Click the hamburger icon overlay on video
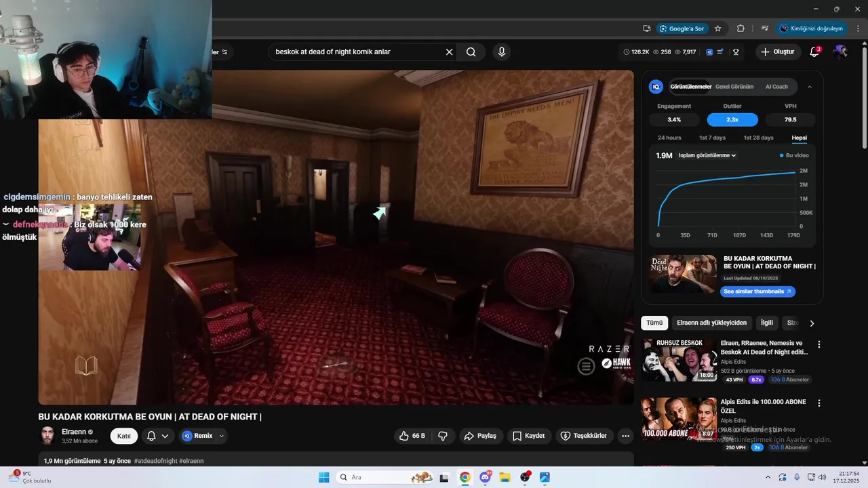 (586, 367)
